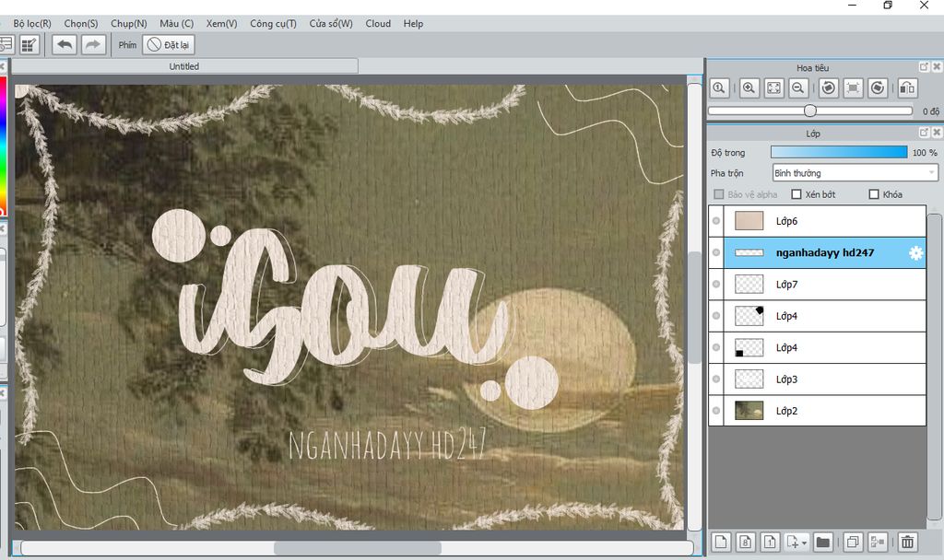
Task: Open the Pha trộn blend mode dropdown
Action: click(855, 173)
